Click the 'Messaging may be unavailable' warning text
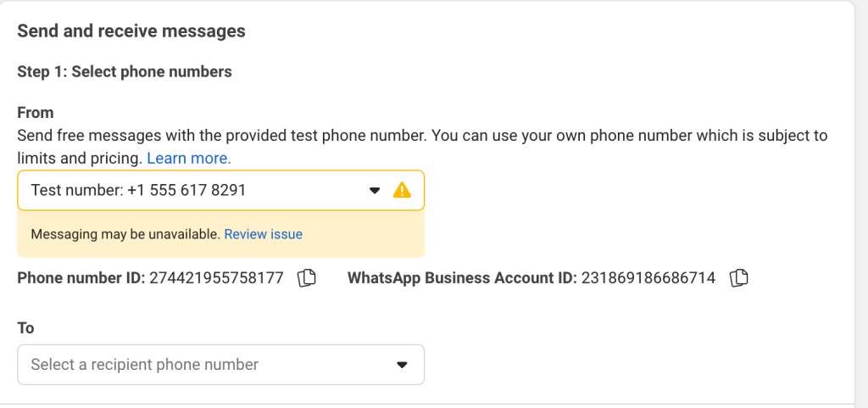Viewport: 868px width, 408px height. [125, 234]
